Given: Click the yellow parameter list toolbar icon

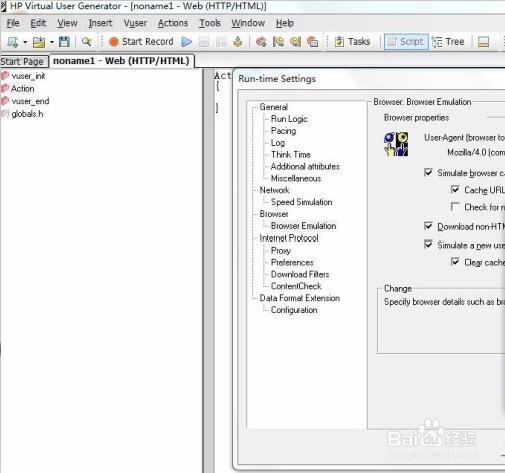Looking at the screenshot, I should click(x=295, y=42).
